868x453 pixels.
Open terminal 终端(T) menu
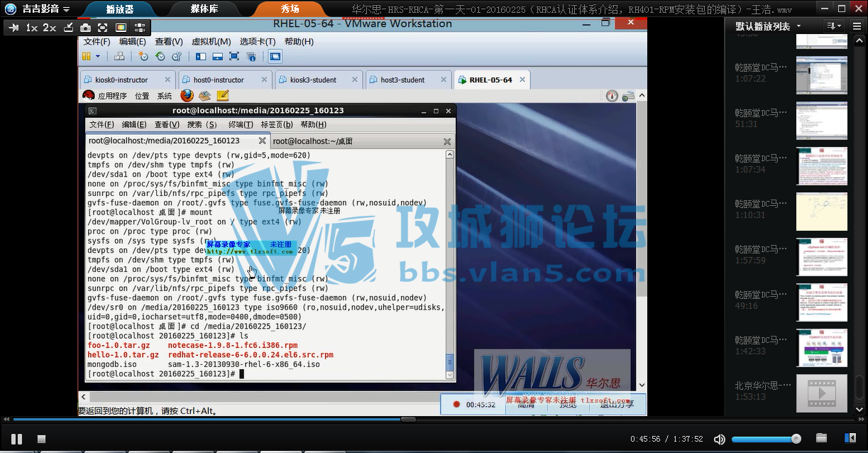[241, 124]
